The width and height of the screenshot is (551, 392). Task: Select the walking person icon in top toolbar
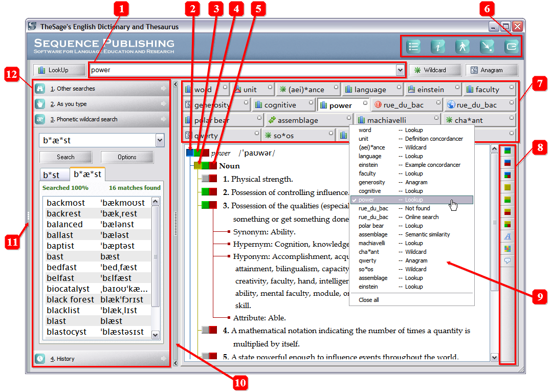point(462,46)
